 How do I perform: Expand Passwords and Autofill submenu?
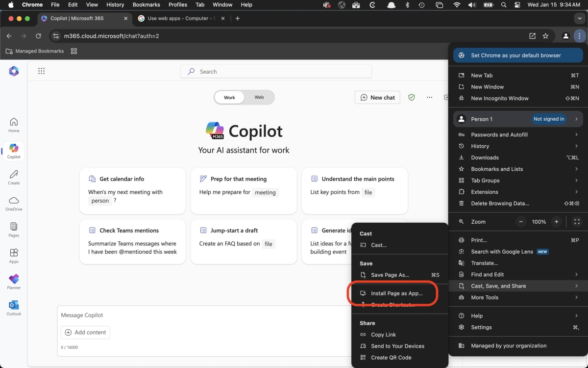coord(518,134)
